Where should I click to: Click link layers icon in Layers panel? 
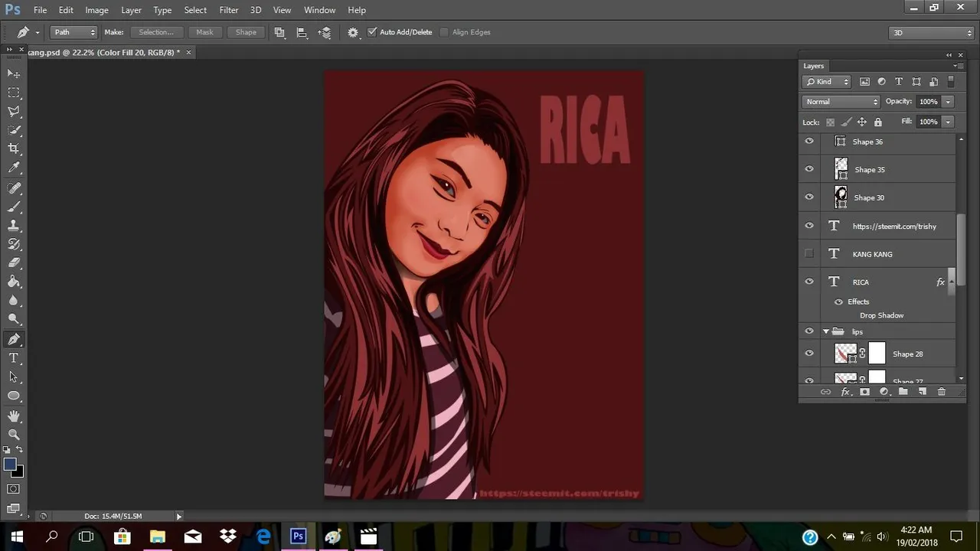[x=825, y=392]
